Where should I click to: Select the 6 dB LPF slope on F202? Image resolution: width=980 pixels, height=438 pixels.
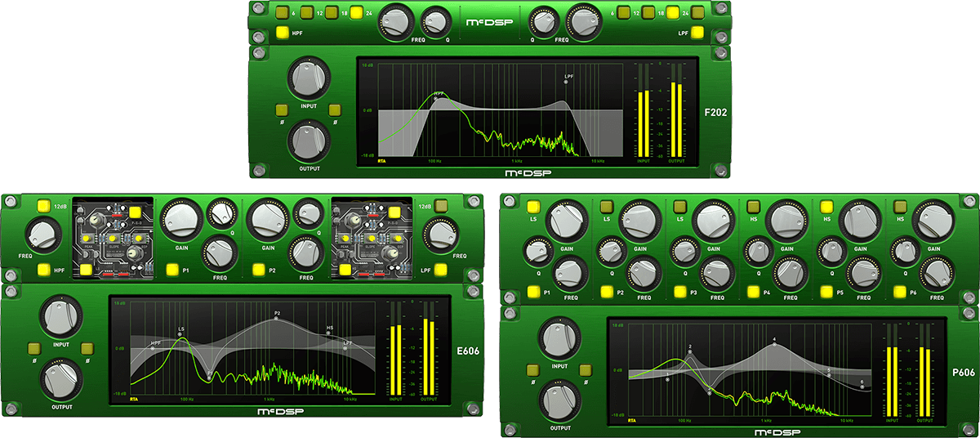click(x=623, y=12)
